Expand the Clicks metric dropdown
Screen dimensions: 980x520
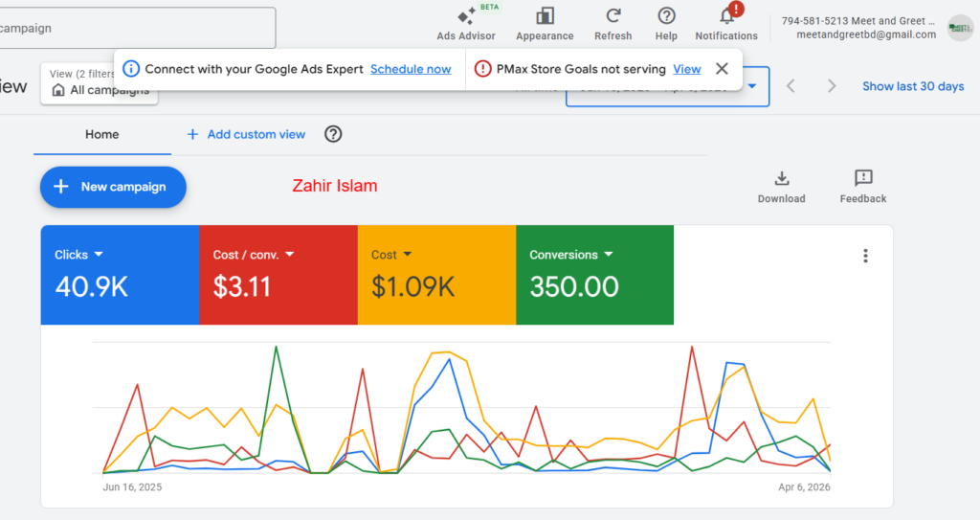[99, 255]
